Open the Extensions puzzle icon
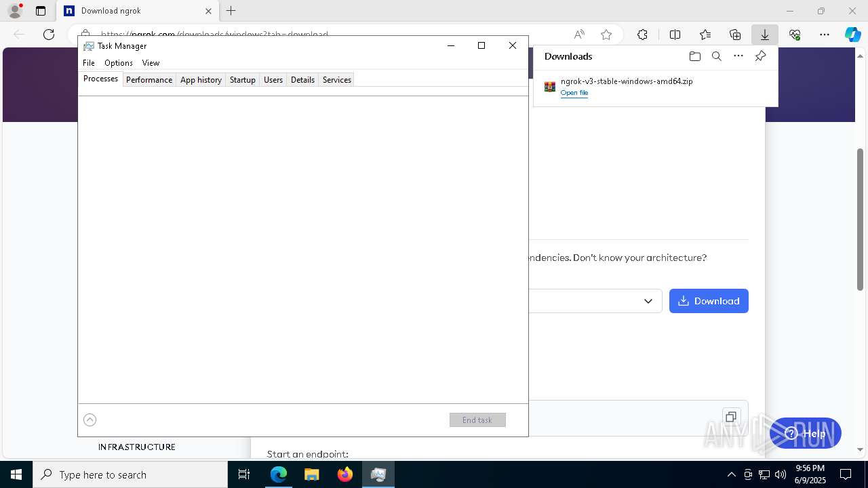868x488 pixels. click(642, 35)
